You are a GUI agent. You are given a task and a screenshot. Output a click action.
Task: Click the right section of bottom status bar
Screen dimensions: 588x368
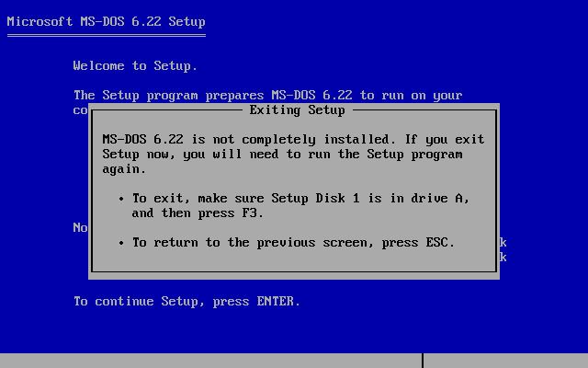[506, 361]
